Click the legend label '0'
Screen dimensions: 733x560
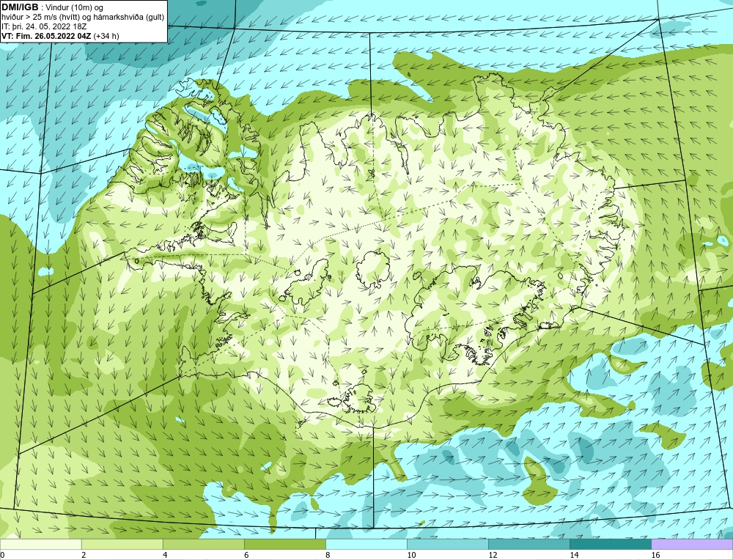tap(2, 555)
